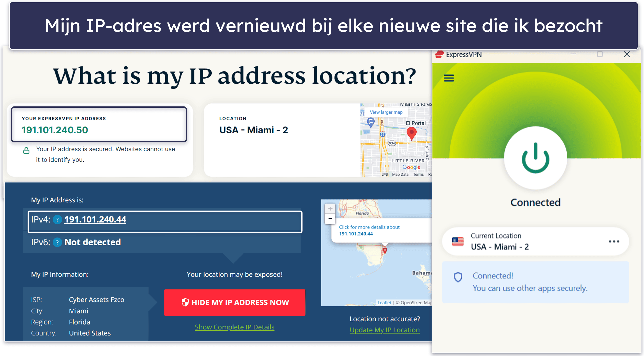The image size is (644, 356).
Task: Minimize the ExpressVPN window
Action: point(573,54)
